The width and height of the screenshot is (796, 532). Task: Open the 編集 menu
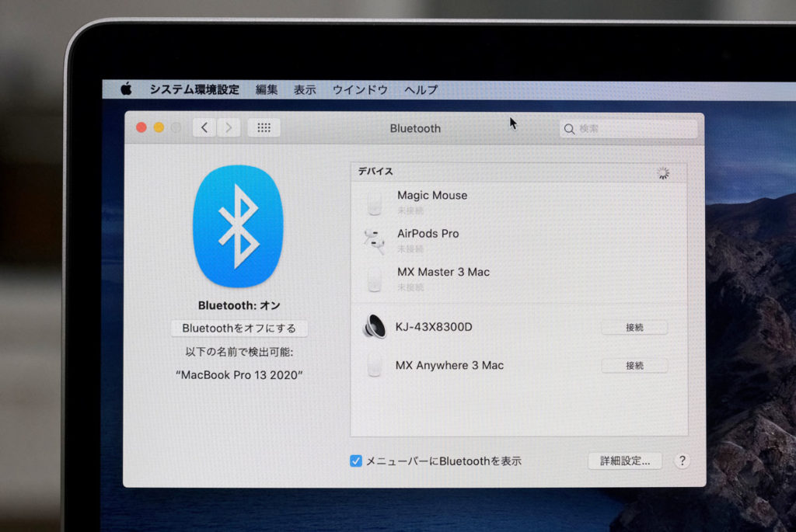(267, 90)
